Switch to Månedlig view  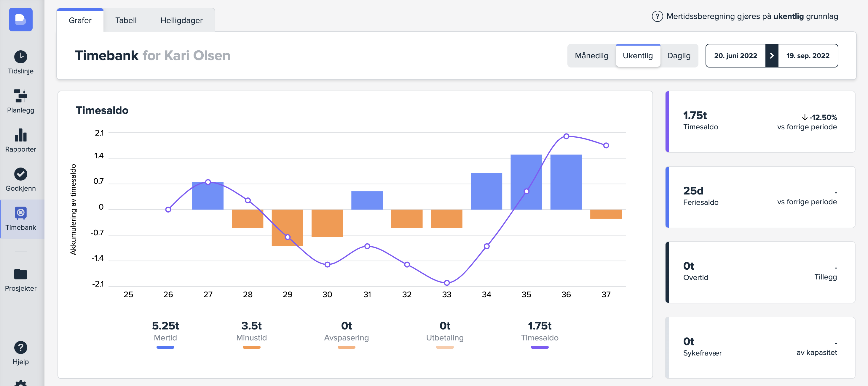point(591,56)
